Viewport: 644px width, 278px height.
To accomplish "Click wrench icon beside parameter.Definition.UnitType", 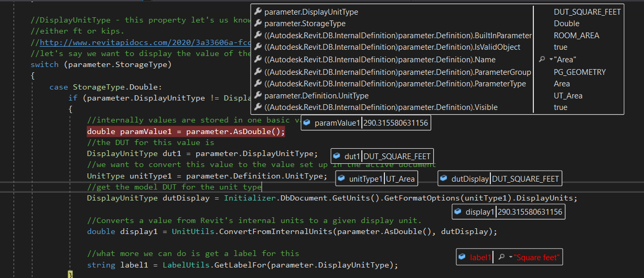I will click(x=258, y=95).
